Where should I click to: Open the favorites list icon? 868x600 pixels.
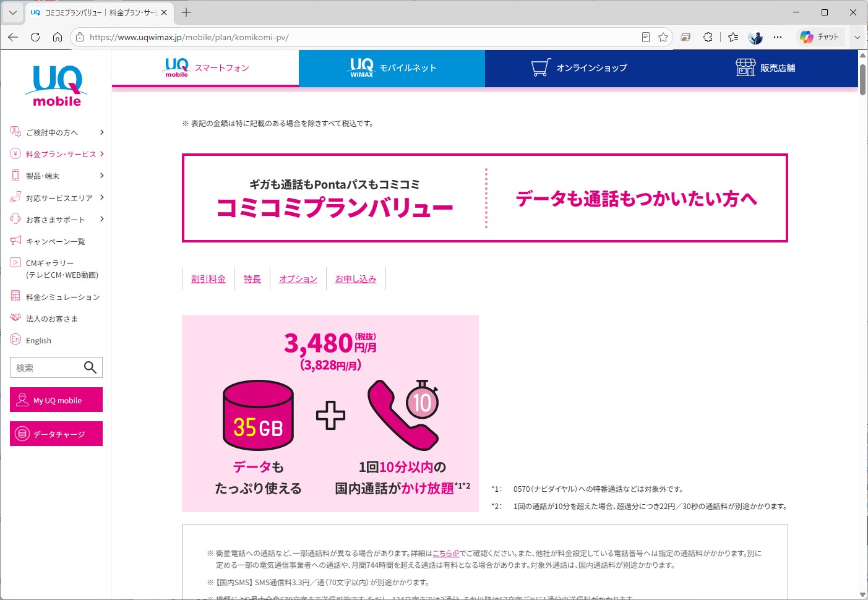733,37
